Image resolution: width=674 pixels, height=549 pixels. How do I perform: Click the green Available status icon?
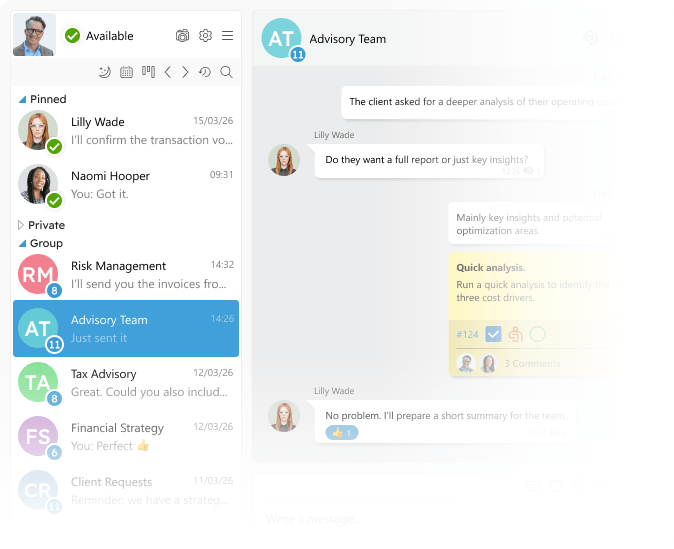click(x=72, y=35)
